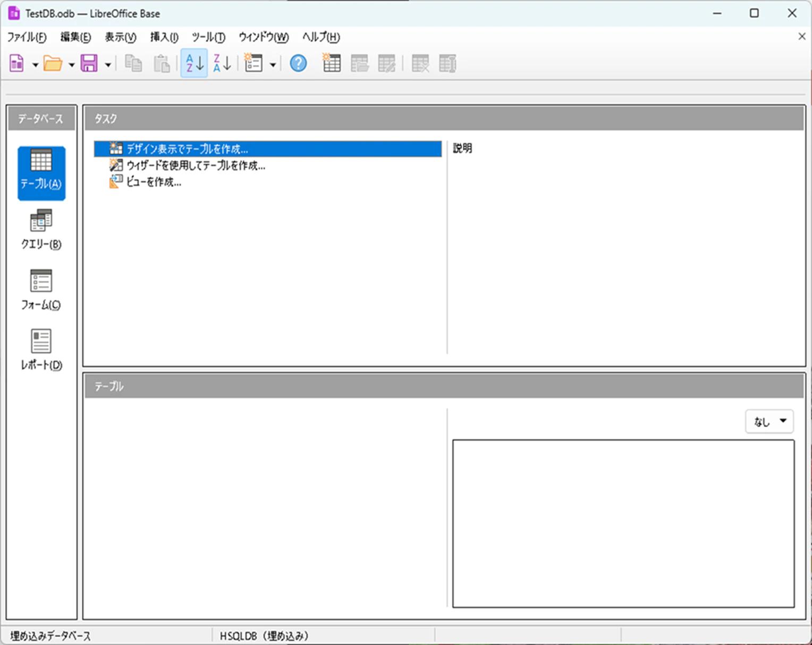Viewport: 812px width, 645px height.
Task: Close the document with menu bar X
Action: pos(802,36)
